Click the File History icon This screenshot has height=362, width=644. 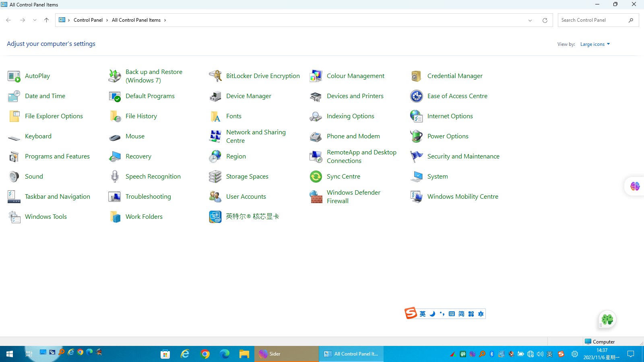pyautogui.click(x=115, y=116)
